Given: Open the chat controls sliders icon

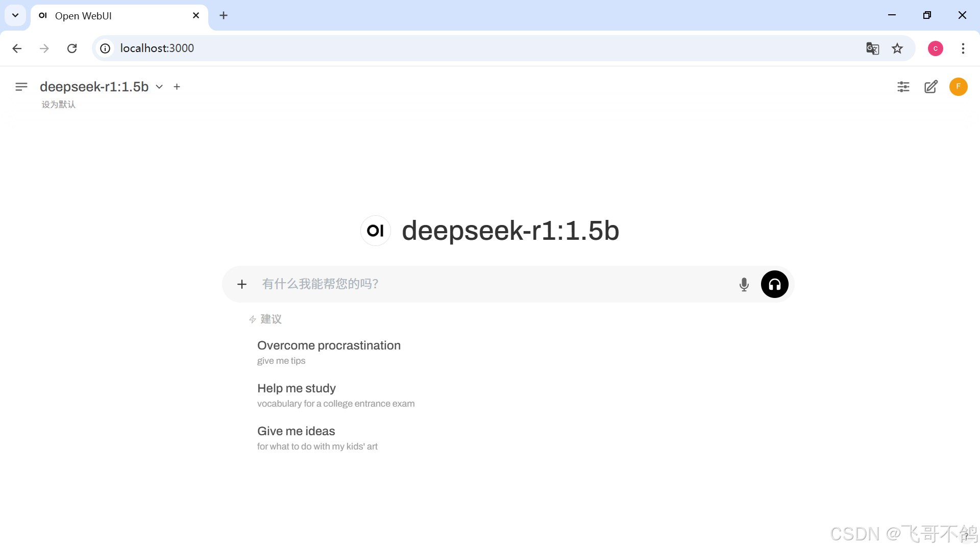Looking at the screenshot, I should click(x=903, y=87).
